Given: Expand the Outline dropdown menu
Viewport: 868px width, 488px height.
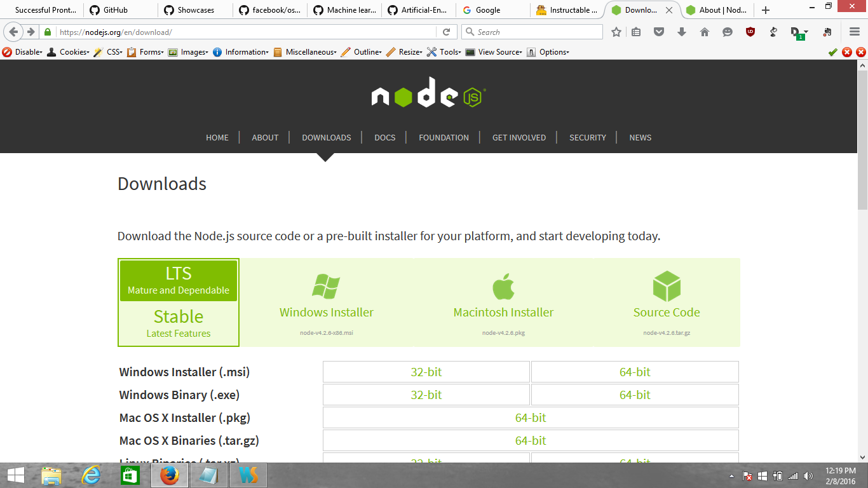Looking at the screenshot, I should point(362,52).
